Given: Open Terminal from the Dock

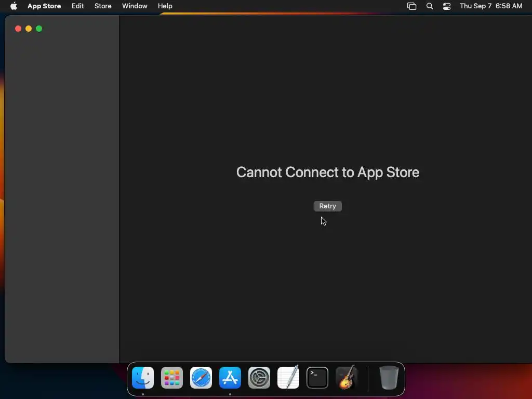Looking at the screenshot, I should (317, 378).
